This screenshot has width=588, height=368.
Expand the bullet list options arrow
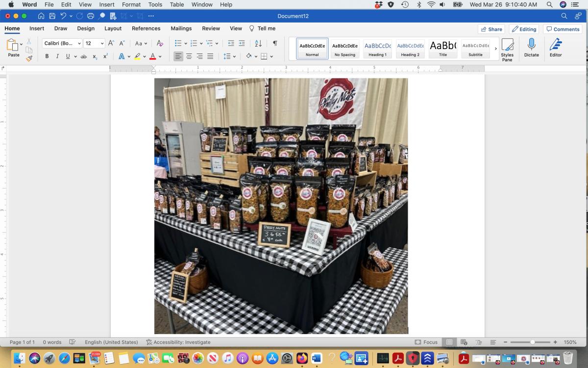click(185, 43)
